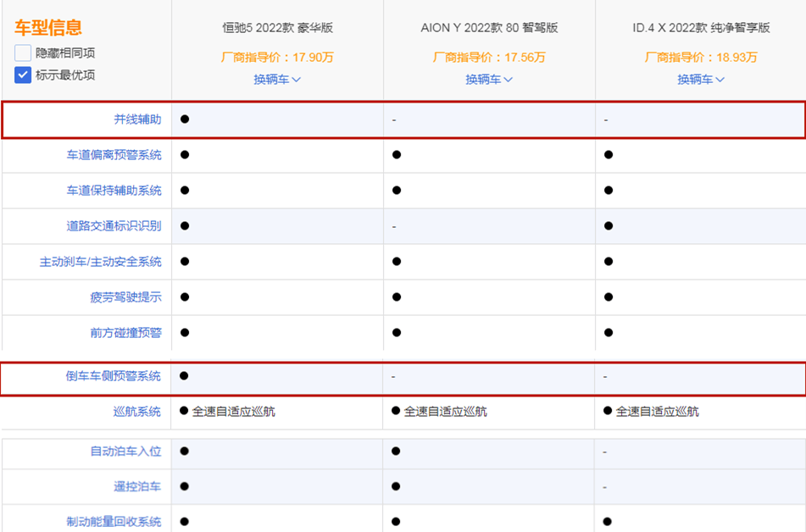Click 全速自适应巡航 in the AION Y column
This screenshot has height=532, width=806.
pos(445,411)
